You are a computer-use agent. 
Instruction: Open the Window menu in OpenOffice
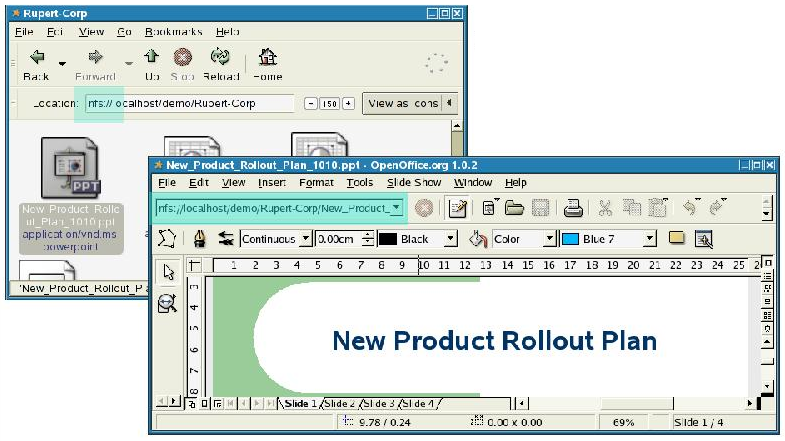coord(473,183)
